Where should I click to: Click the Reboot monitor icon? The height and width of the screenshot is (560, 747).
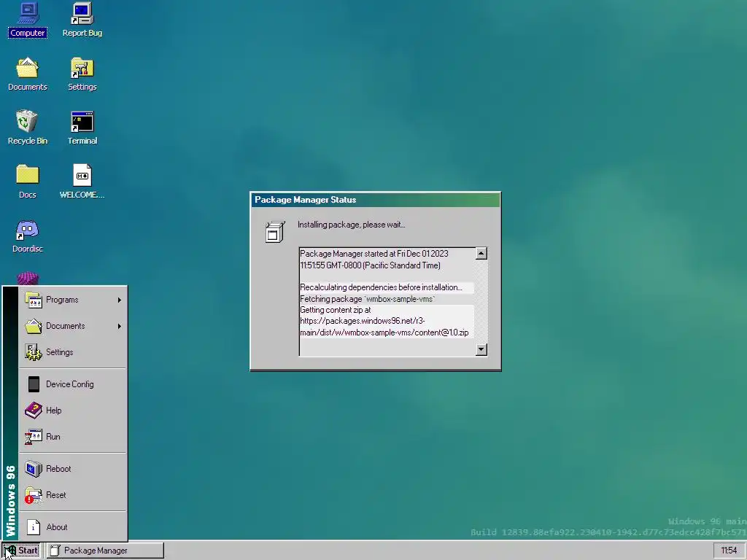tap(33, 469)
